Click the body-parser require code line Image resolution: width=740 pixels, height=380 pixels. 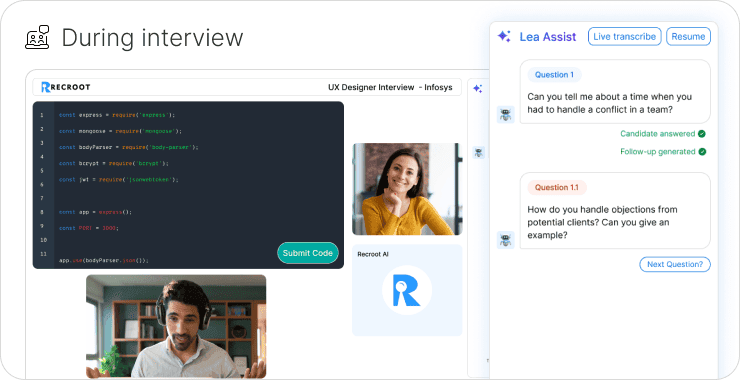pos(128,147)
